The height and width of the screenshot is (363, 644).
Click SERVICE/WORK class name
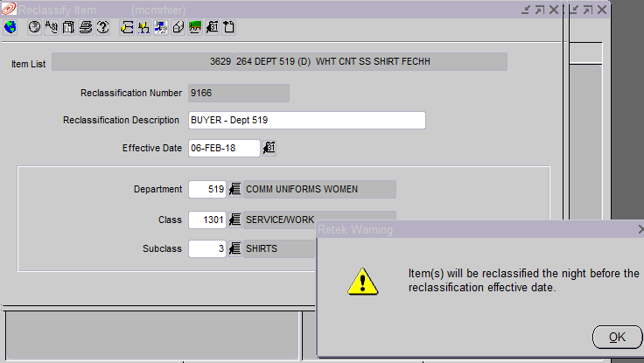(280, 220)
